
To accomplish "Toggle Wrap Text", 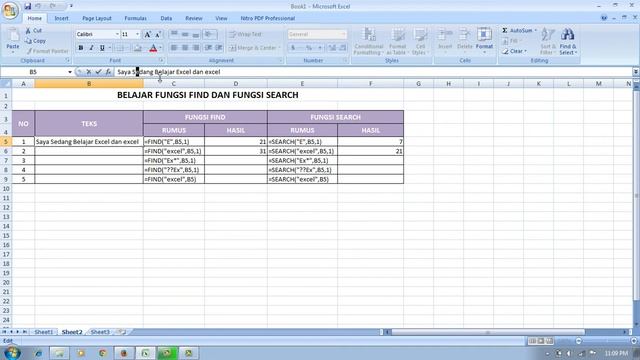I will click(246, 34).
